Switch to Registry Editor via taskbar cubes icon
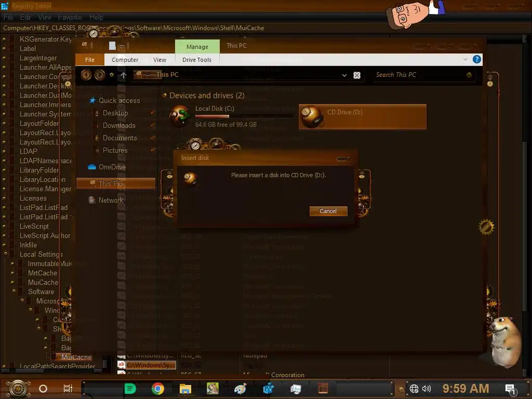532x399 pixels. (x=268, y=389)
